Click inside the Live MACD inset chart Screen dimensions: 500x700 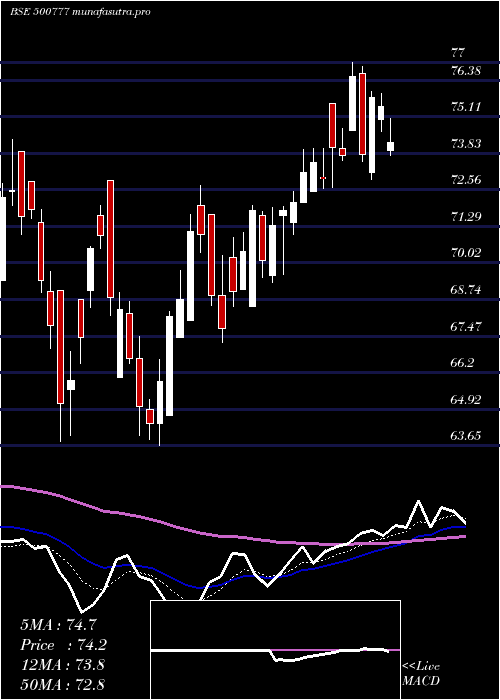pyautogui.click(x=275, y=650)
